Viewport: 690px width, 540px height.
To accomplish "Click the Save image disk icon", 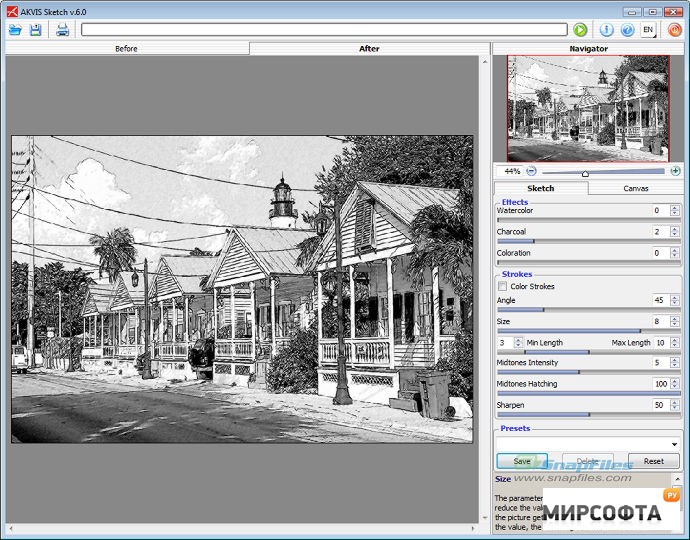I will click(36, 30).
